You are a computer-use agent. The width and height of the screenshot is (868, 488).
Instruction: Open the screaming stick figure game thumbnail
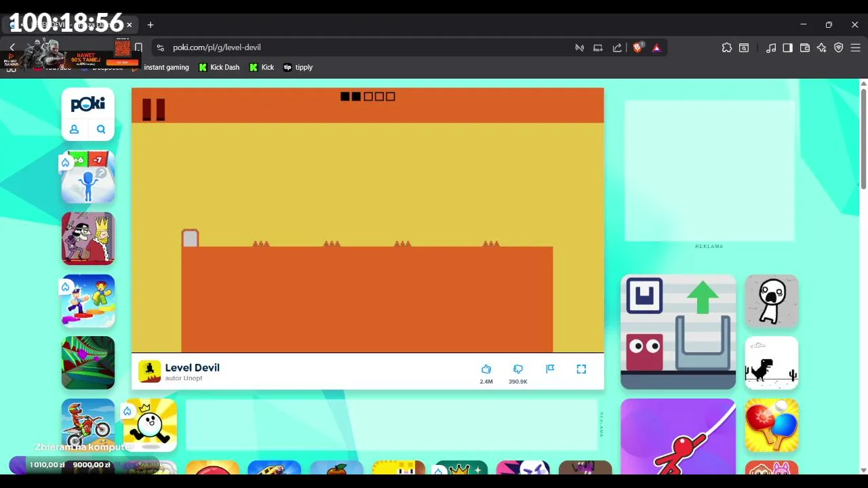pyautogui.click(x=772, y=301)
